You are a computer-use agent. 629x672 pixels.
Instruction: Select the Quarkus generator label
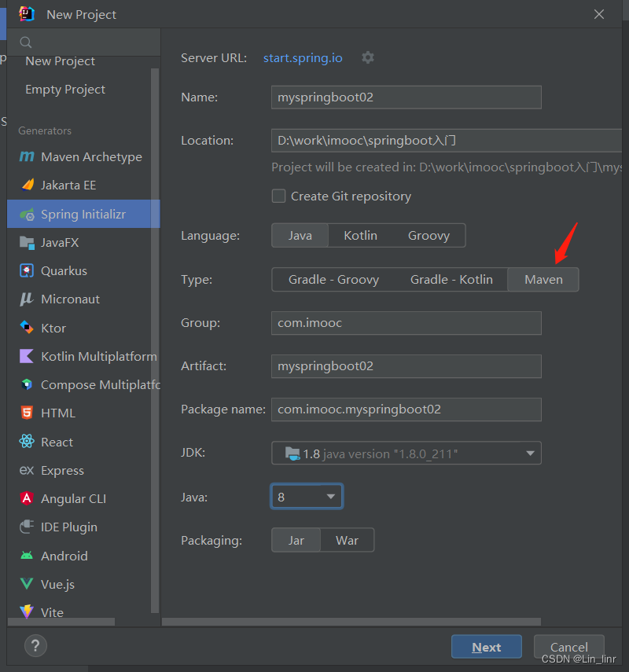(x=64, y=271)
